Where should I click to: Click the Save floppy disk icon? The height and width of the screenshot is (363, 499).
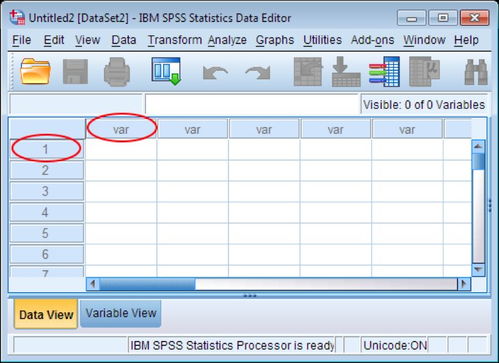click(x=75, y=72)
